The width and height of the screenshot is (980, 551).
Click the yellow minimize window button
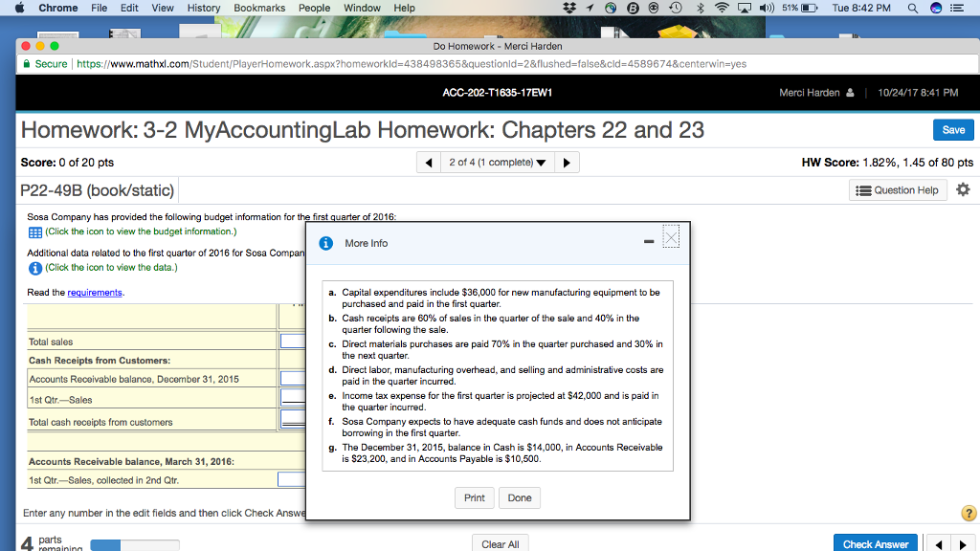[40, 46]
